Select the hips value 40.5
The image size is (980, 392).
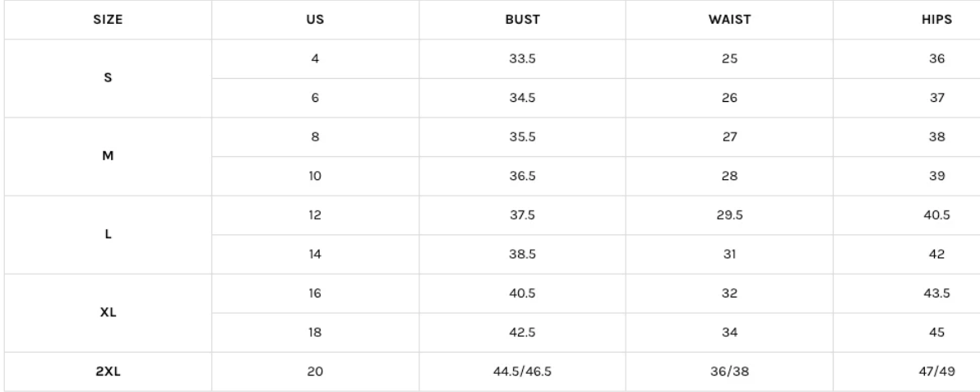[x=937, y=215]
